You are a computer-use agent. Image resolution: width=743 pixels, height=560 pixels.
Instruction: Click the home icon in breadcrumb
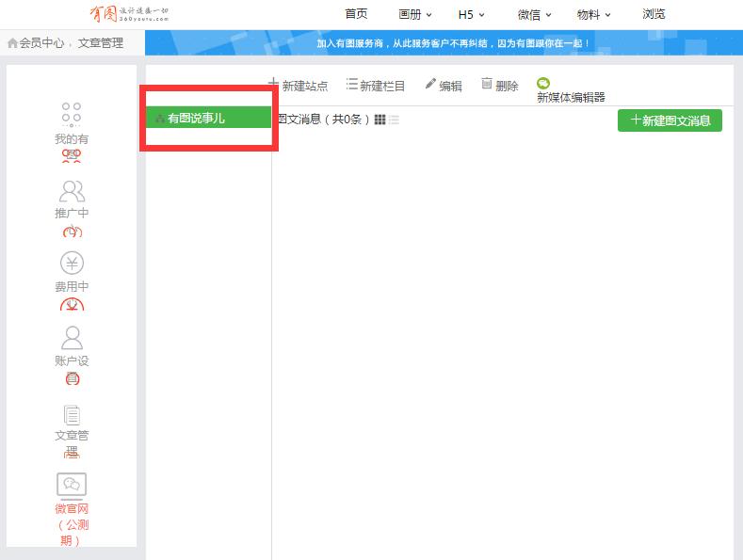tap(13, 43)
